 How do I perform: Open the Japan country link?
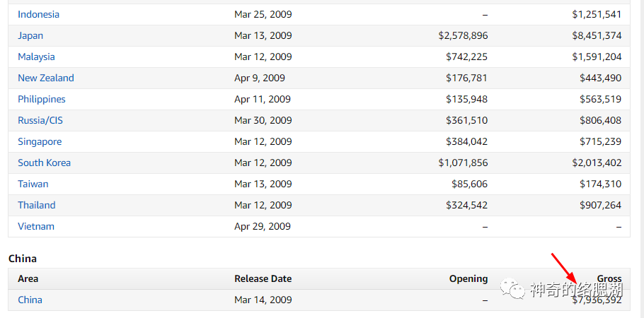click(x=30, y=36)
